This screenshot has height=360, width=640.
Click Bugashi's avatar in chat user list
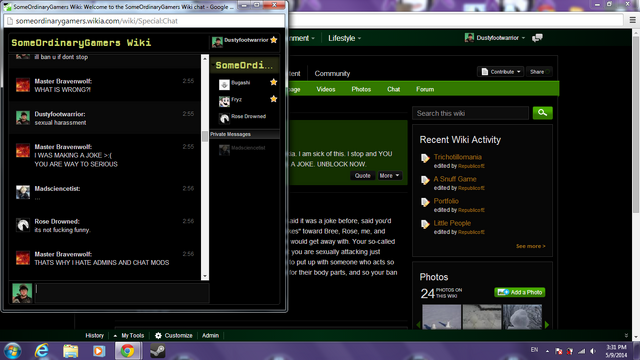pyautogui.click(x=224, y=84)
